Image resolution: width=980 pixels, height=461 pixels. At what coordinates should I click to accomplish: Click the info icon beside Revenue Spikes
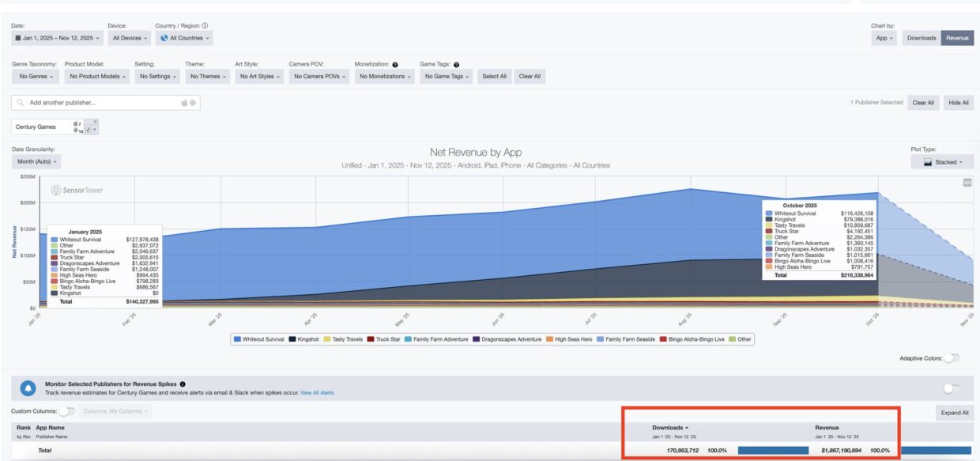[183, 384]
